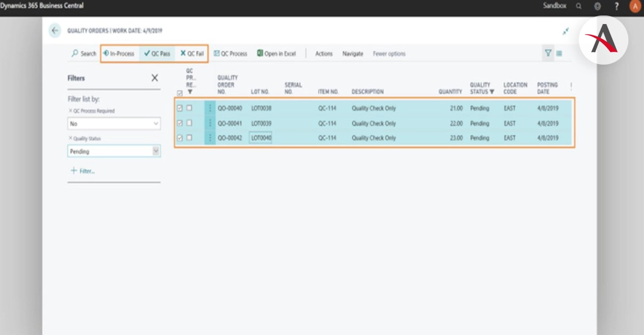Click Fewer options
Screen dimensions: 644x335
[389, 53]
